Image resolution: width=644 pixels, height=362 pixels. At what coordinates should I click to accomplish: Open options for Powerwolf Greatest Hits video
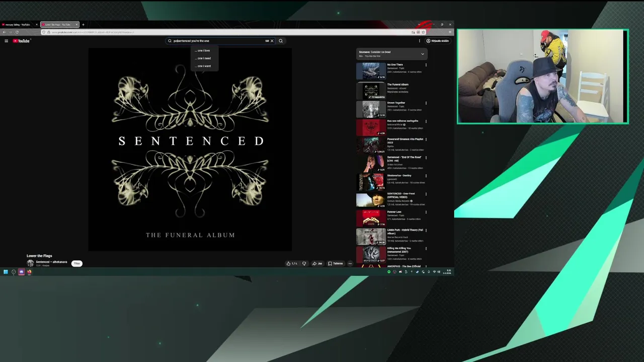click(x=426, y=139)
